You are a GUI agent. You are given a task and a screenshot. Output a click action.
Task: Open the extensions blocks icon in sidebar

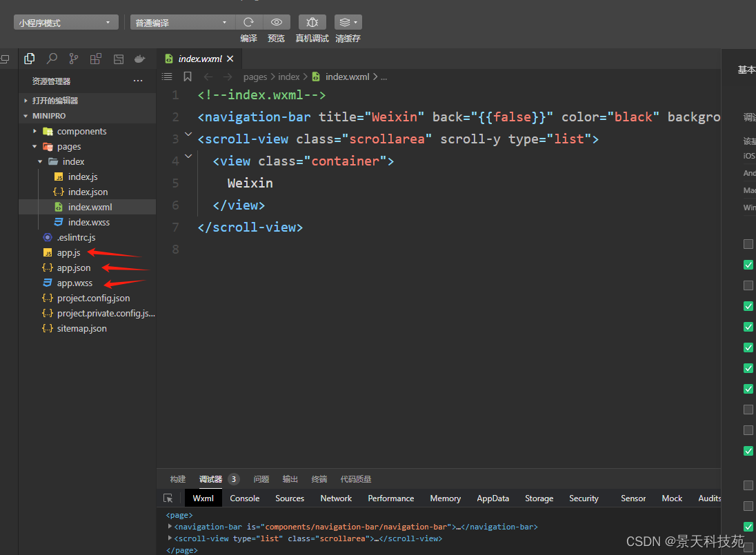click(95, 59)
